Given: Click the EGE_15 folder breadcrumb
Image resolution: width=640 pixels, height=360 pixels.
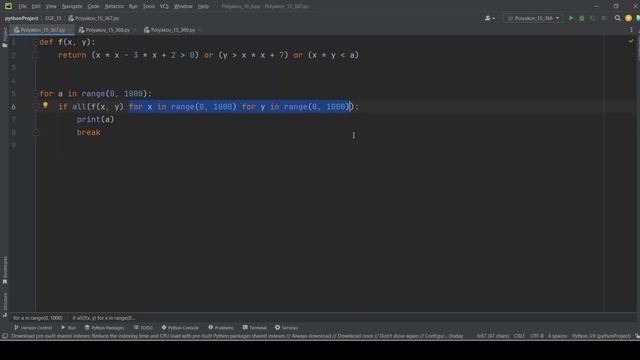Looking at the screenshot, I should pos(53,18).
